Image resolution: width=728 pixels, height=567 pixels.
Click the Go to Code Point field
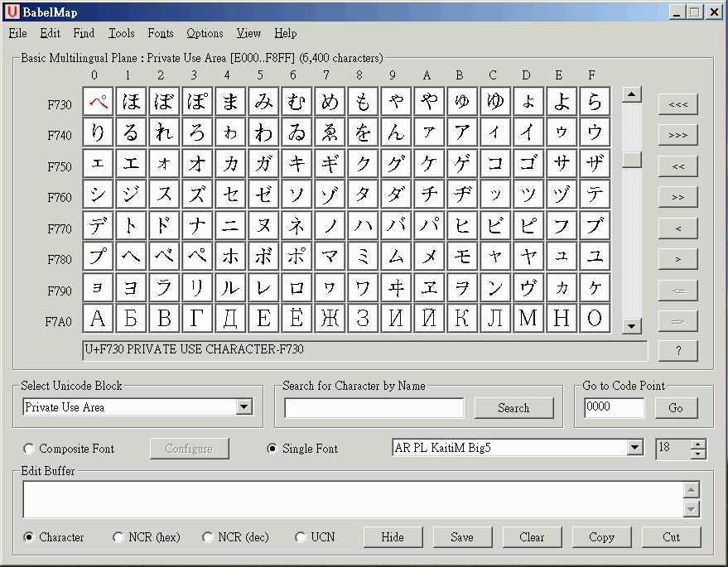pos(614,407)
